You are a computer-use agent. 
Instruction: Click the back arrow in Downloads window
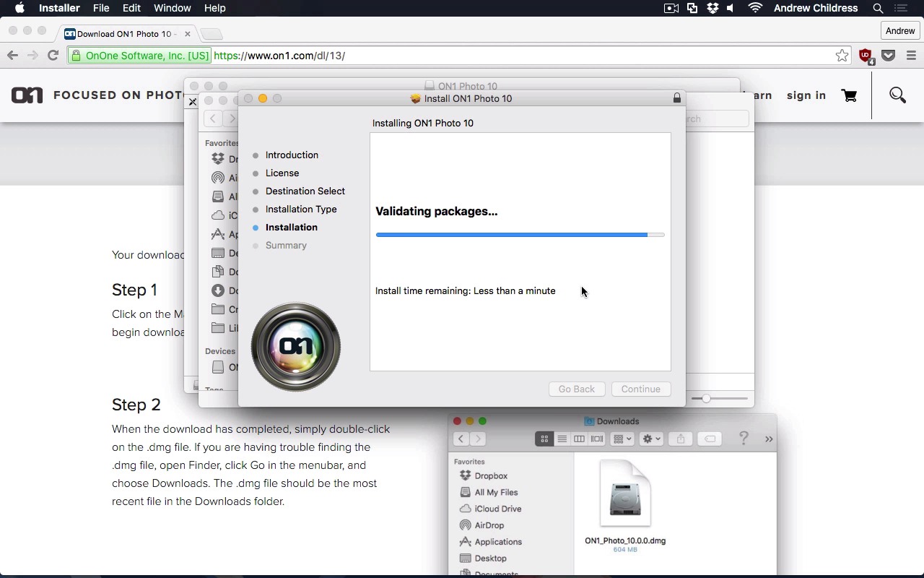pyautogui.click(x=461, y=439)
